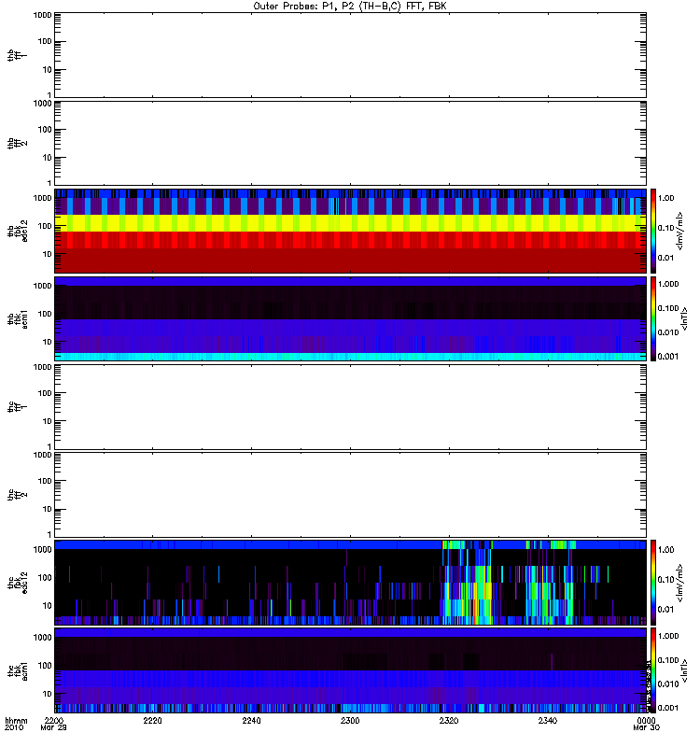Screen dimensions: 700x747
Task: Click the "thb fbk edc12" y-axis panel label
Action: [18, 231]
